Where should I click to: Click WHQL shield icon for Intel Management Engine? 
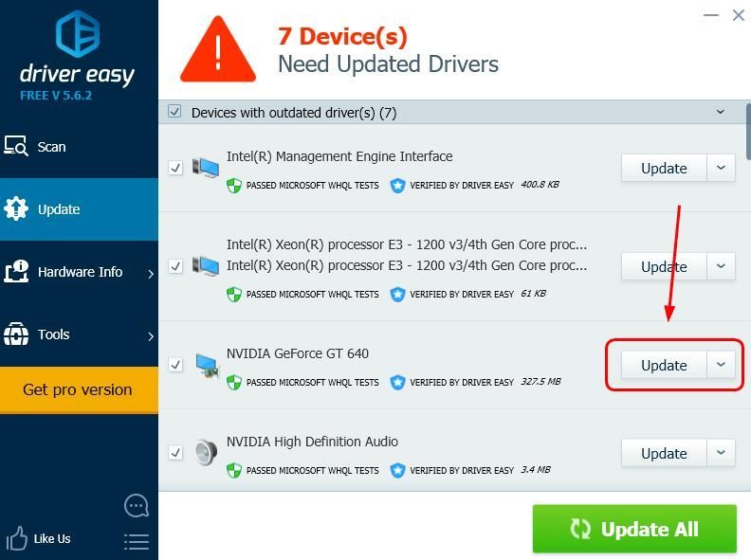[233, 185]
